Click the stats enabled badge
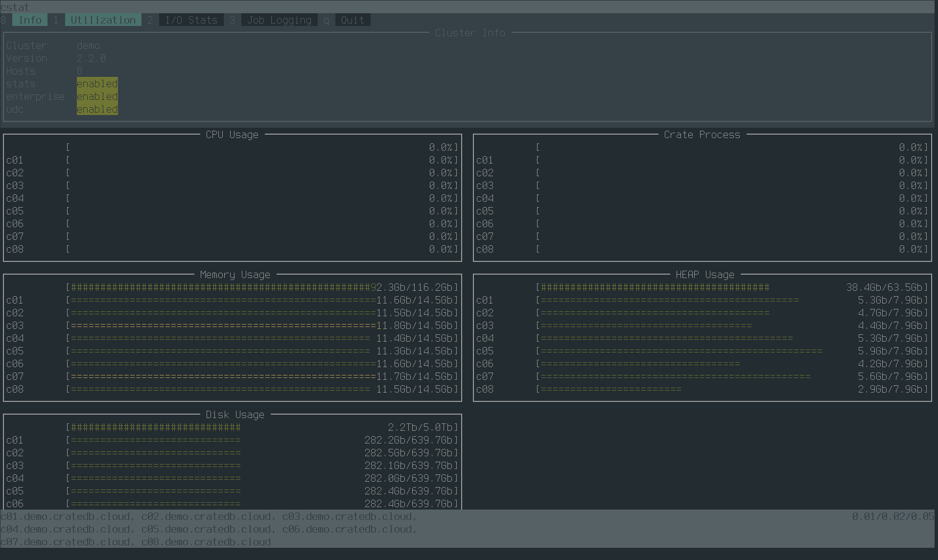Viewport: 938px width, 560px height. point(97,84)
